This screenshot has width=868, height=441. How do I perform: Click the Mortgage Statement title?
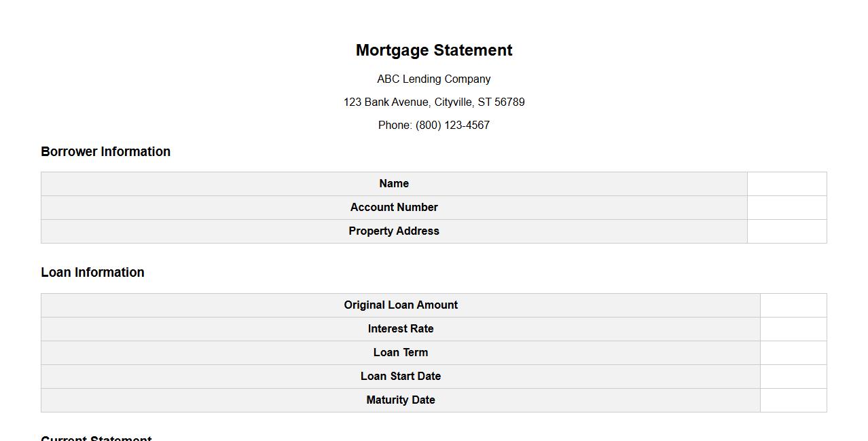pyautogui.click(x=434, y=50)
